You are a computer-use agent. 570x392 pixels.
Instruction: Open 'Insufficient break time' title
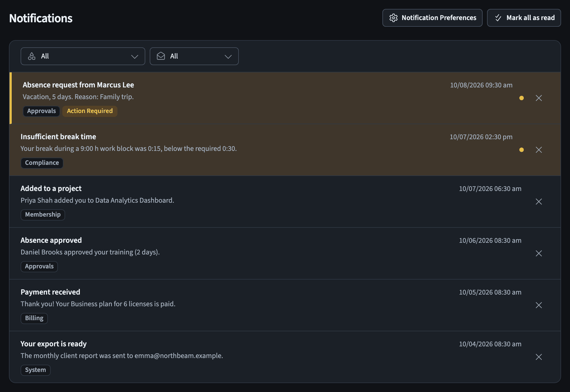(x=58, y=136)
